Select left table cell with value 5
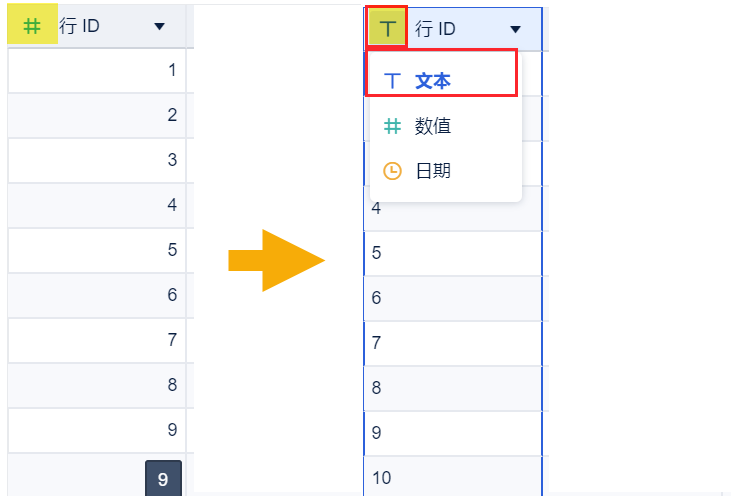This screenshot has width=731, height=496. tap(97, 250)
